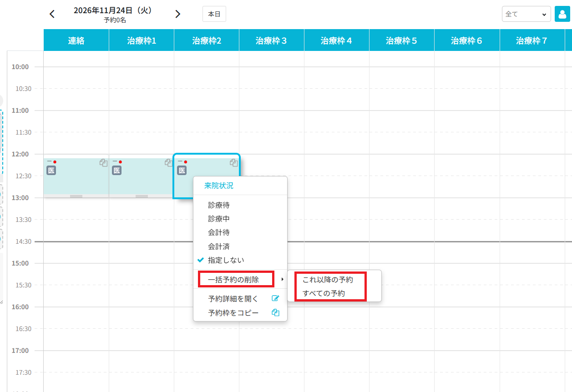
Task: Click the 治療枠7 column header
Action: tap(532, 40)
